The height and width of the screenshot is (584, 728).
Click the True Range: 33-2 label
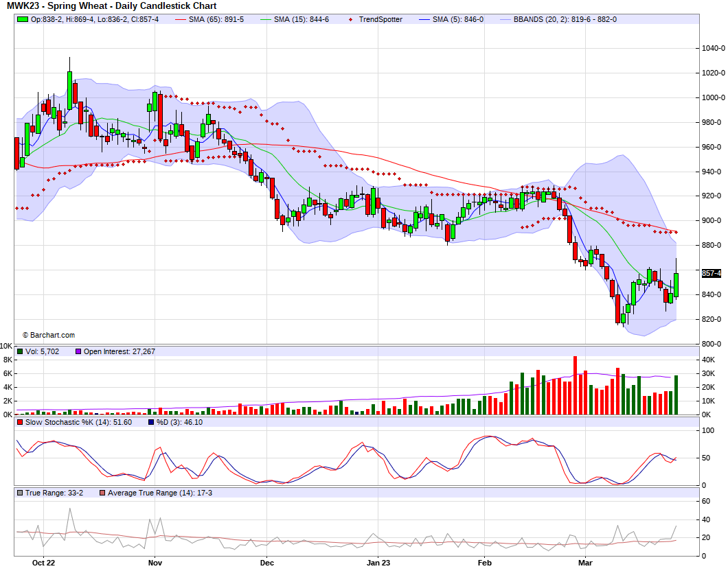(54, 493)
